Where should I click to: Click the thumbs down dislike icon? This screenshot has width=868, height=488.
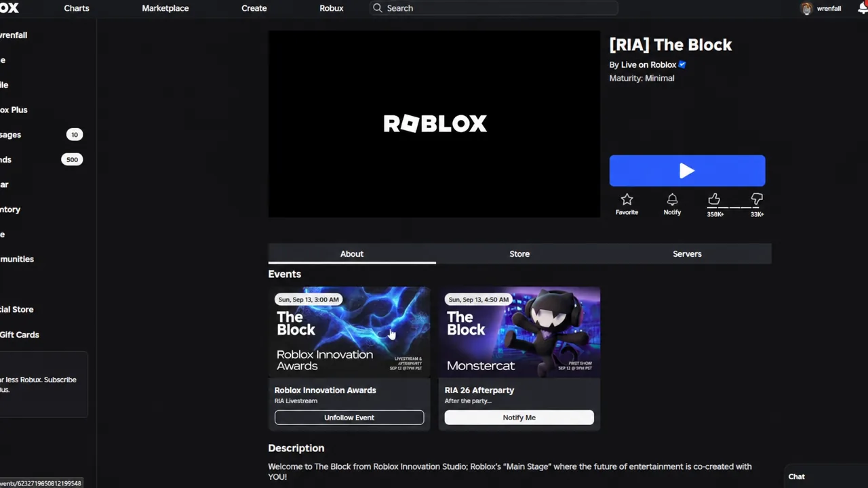click(x=757, y=199)
